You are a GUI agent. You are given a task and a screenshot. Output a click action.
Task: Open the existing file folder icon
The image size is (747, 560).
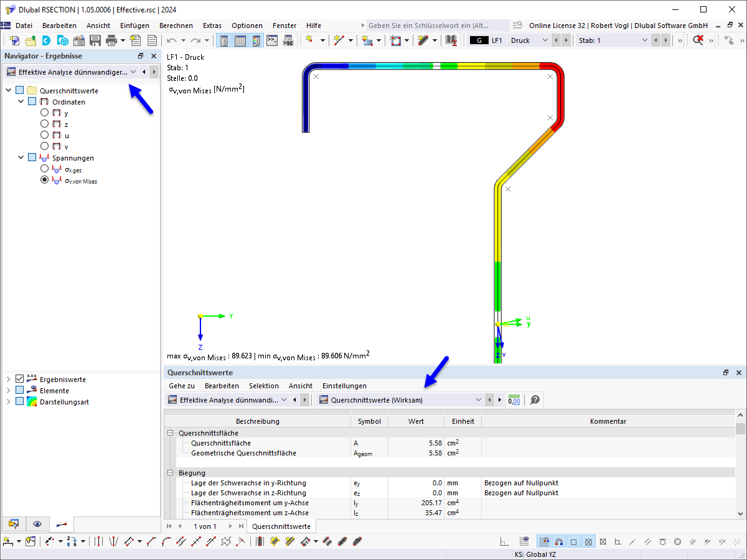(30, 40)
